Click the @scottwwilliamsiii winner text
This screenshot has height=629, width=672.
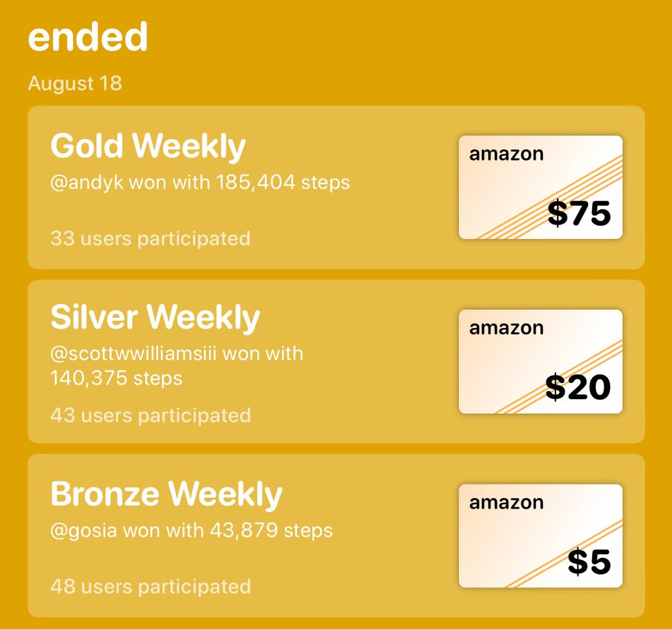coord(177,366)
